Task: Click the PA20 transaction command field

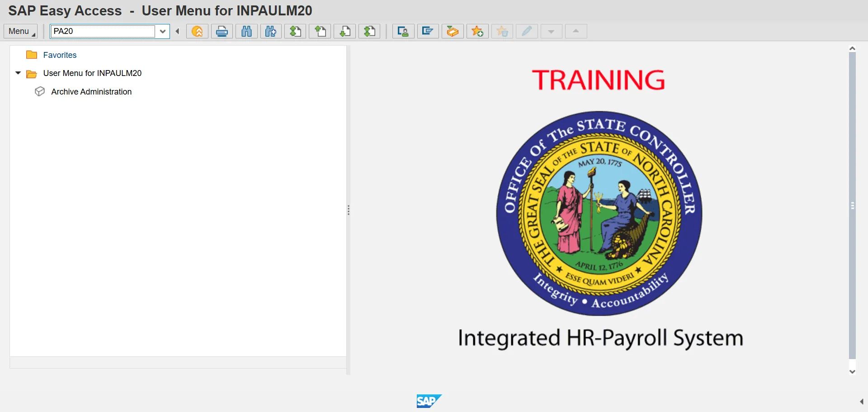Action: click(x=103, y=31)
